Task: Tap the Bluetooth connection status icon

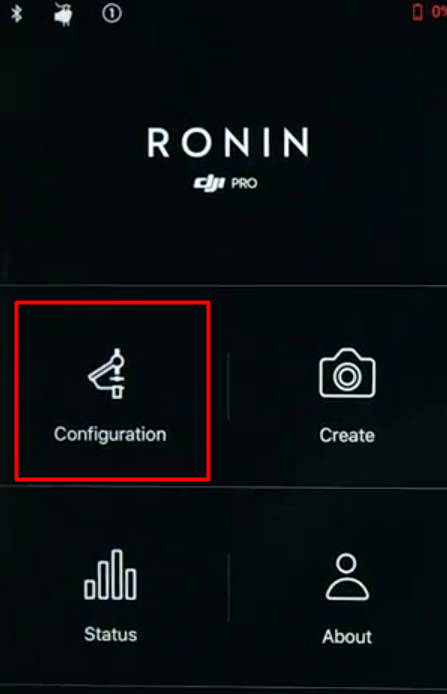Action: [x=17, y=13]
